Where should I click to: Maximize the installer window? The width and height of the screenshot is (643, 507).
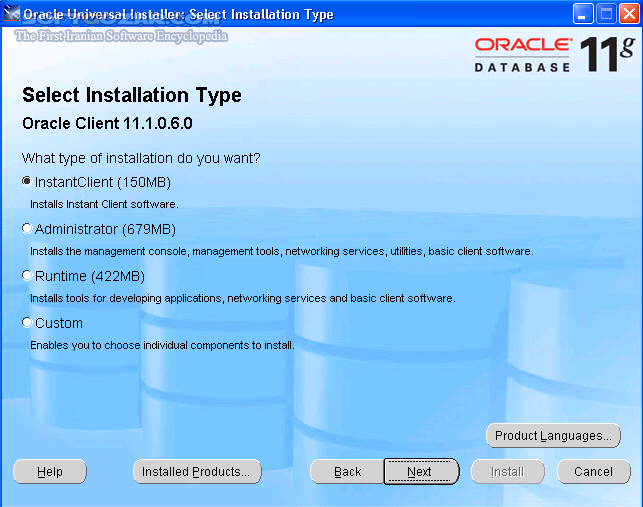coord(606,14)
